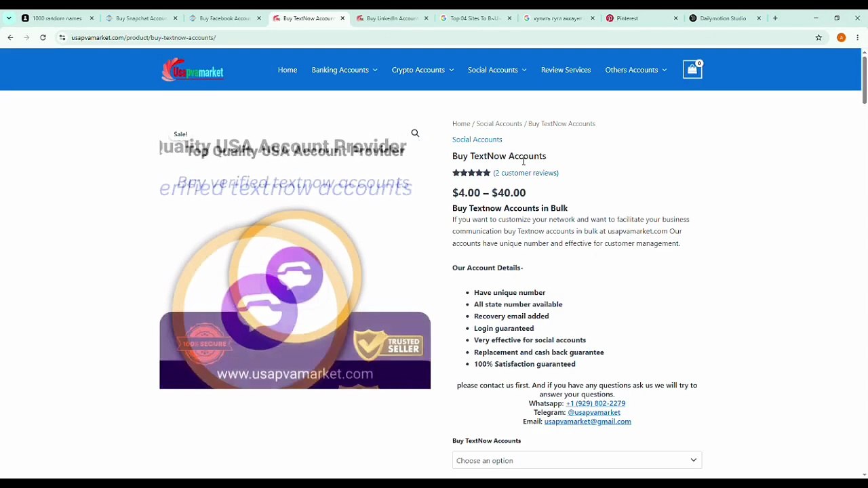The width and height of the screenshot is (868, 488).
Task: Expand the Banking Accounts menu
Action: pos(344,70)
